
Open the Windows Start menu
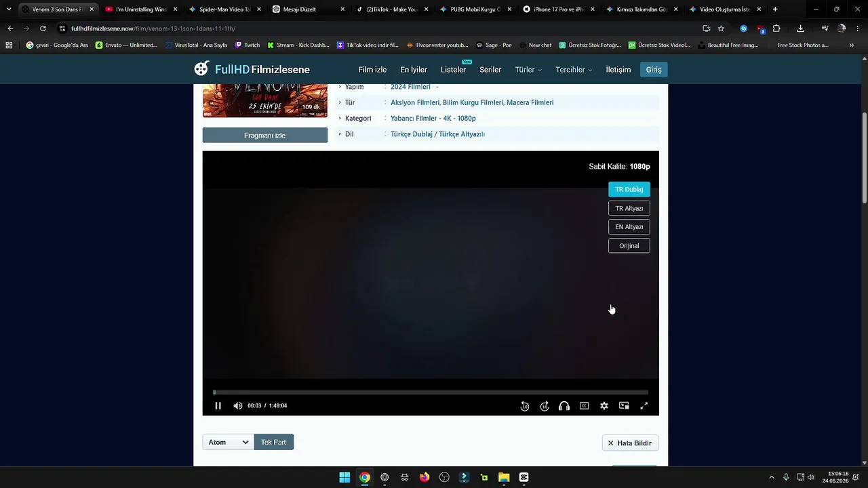[344, 477]
